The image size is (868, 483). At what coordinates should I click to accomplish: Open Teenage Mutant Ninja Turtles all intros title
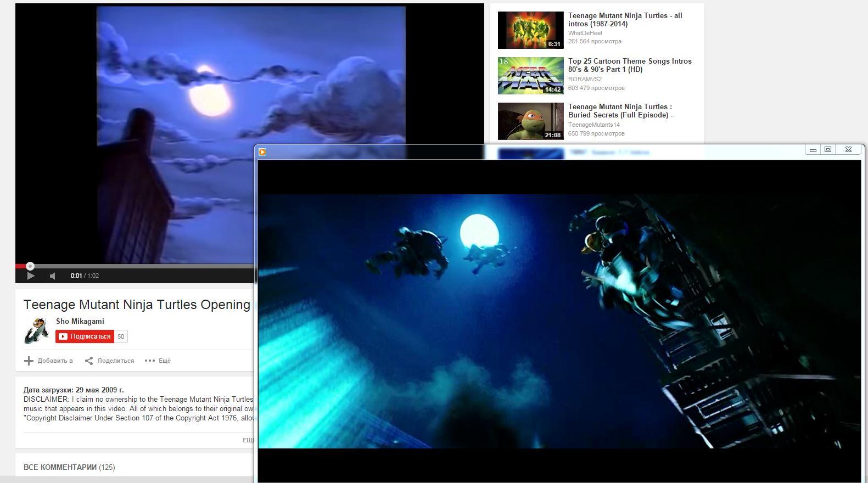[625, 20]
